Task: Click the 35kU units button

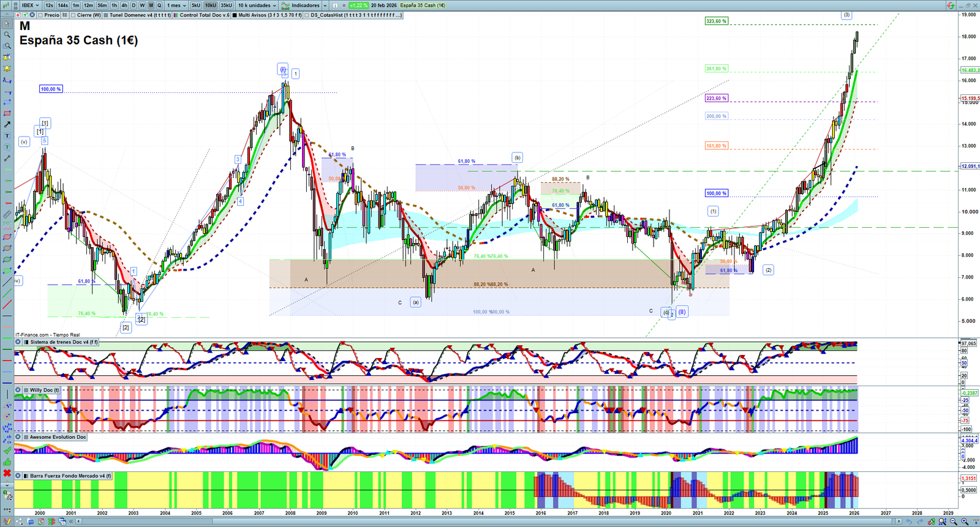Action: [x=227, y=6]
